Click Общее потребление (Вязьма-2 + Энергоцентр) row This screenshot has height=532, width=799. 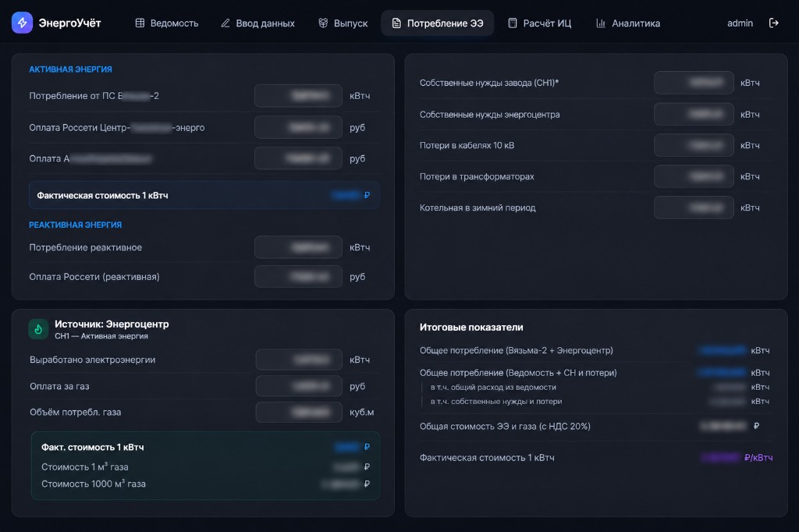595,350
